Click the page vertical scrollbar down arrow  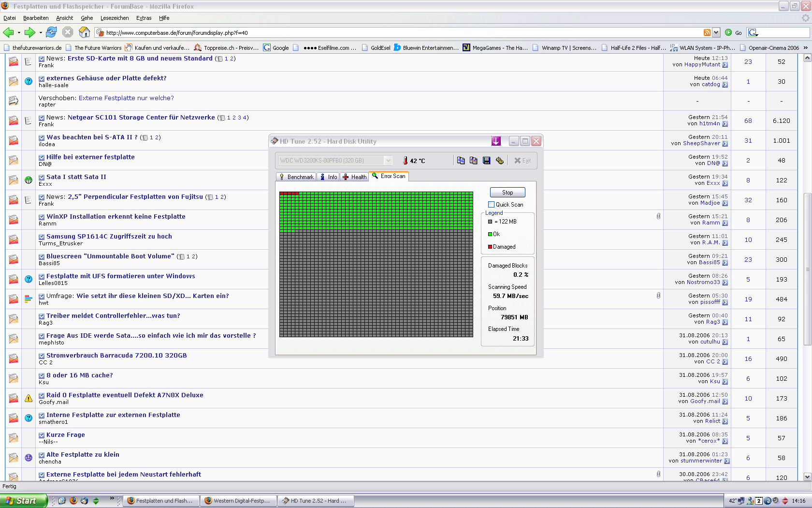point(807,477)
